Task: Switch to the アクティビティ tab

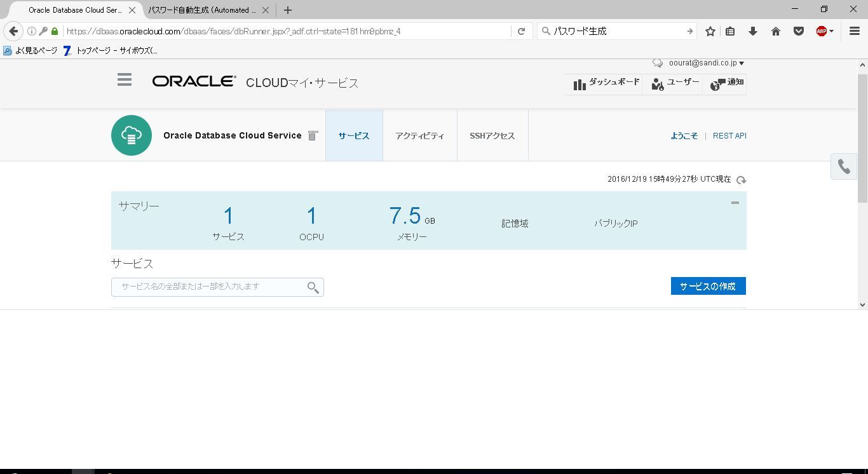Action: tap(420, 135)
